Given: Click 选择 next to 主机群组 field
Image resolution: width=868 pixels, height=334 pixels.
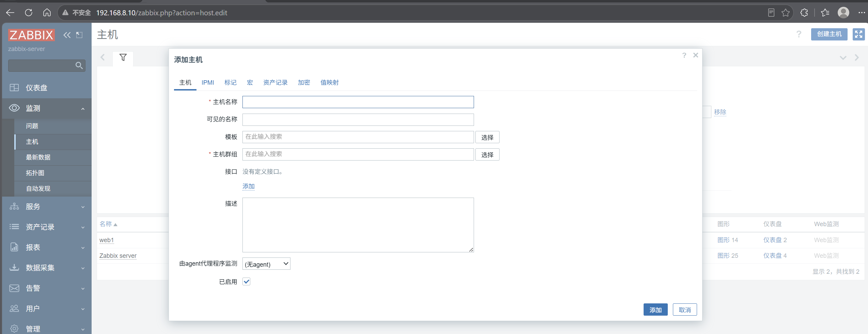Looking at the screenshot, I should point(487,154).
